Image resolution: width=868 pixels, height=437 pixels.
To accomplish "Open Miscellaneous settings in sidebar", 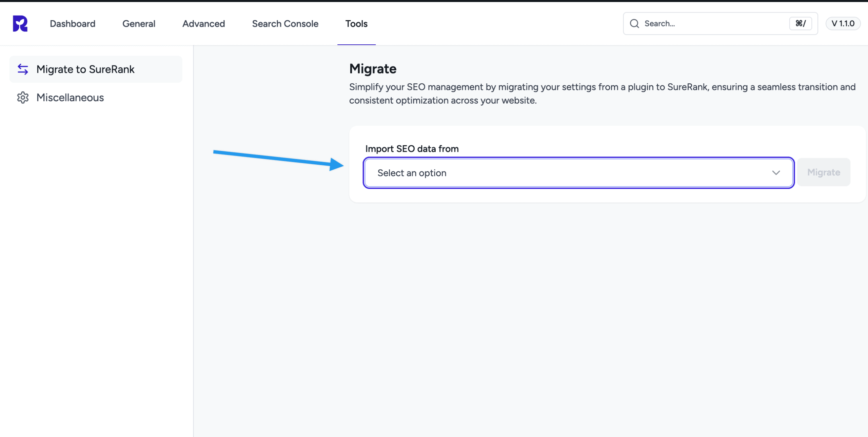I will pyautogui.click(x=70, y=98).
